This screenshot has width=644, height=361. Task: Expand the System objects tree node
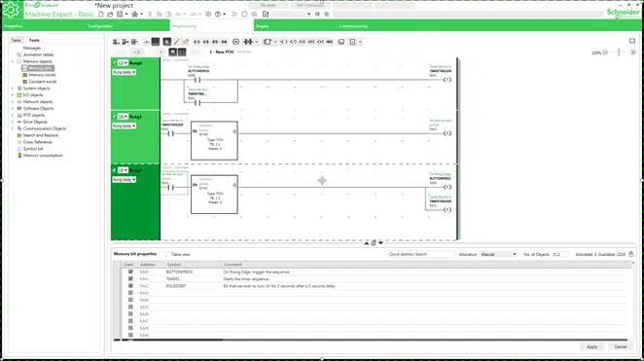13,89
